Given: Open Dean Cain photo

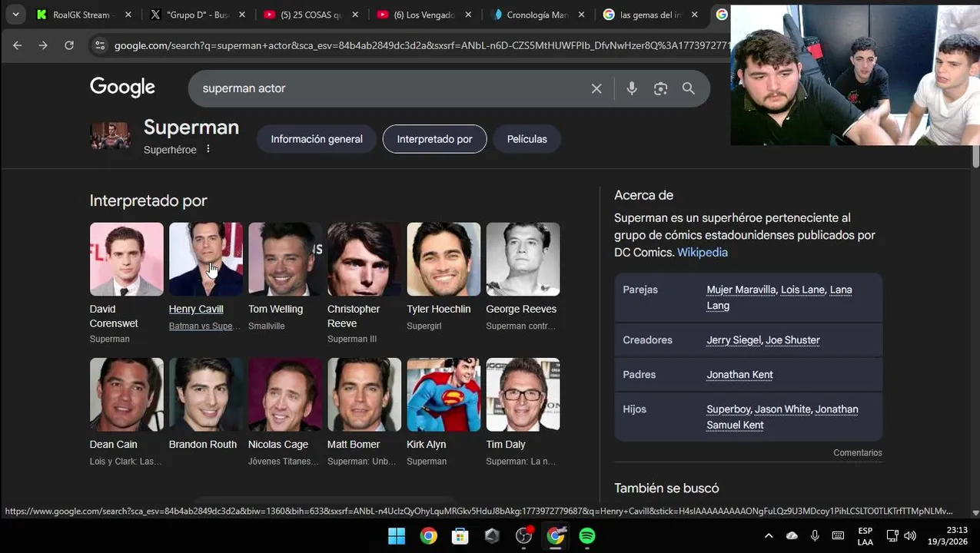Looking at the screenshot, I should 127,394.
